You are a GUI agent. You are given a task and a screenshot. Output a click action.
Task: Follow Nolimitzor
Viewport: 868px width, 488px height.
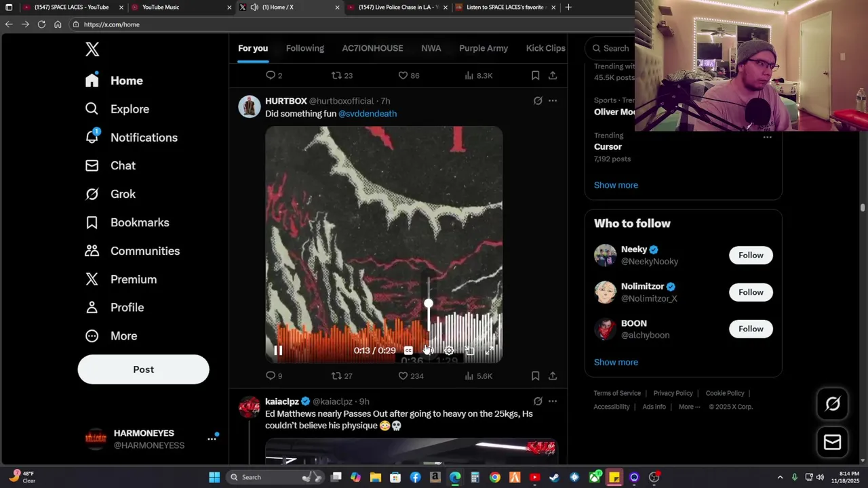coord(751,292)
